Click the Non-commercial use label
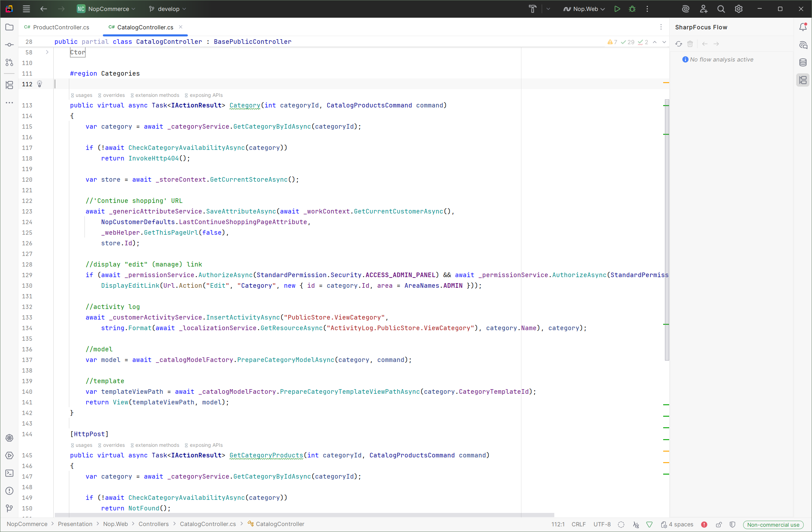The width and height of the screenshot is (812, 532). [x=773, y=525]
